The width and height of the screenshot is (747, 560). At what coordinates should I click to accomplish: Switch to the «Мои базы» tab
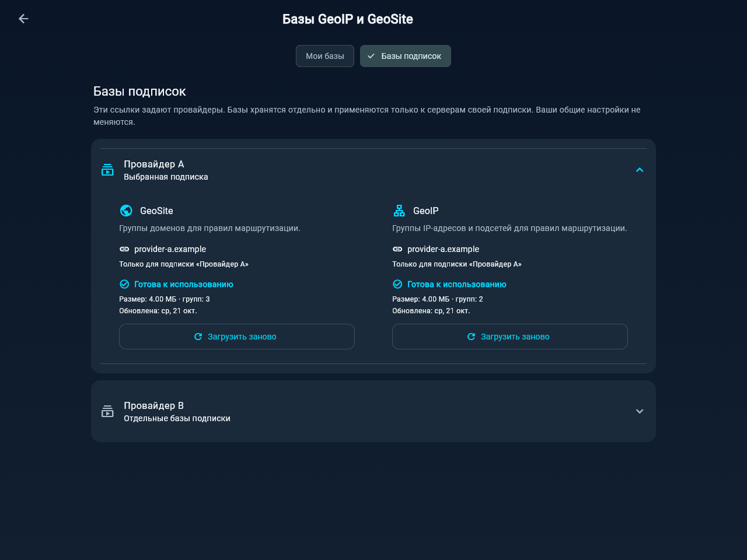coord(325,56)
